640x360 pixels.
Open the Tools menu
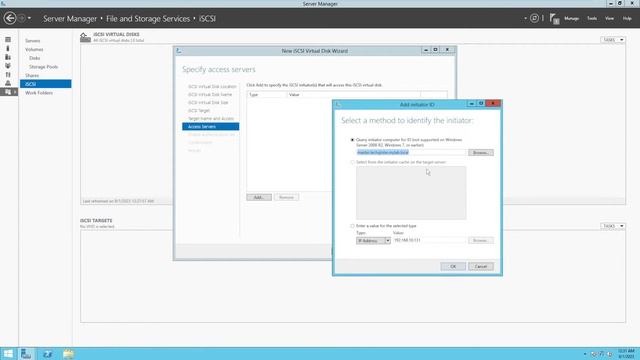click(x=592, y=18)
